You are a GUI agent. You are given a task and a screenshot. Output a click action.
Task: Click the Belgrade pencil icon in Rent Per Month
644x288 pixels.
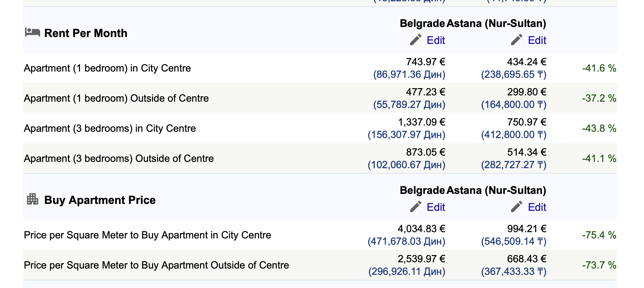point(416,40)
